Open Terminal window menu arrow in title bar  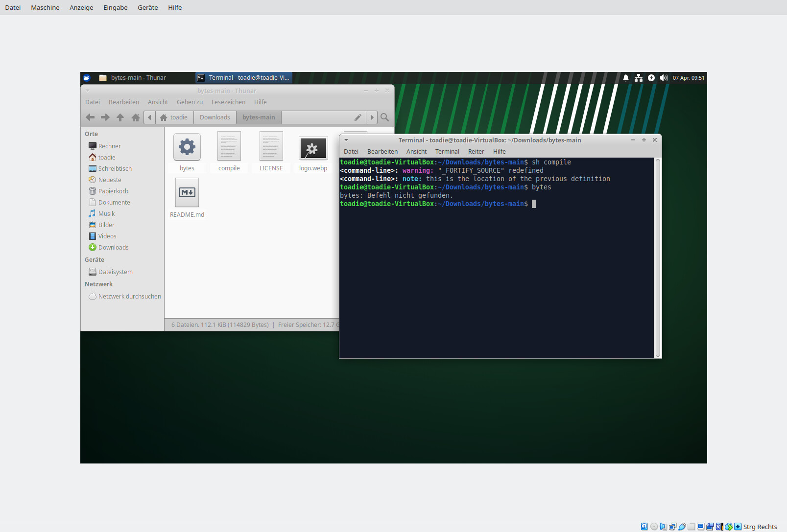click(x=346, y=140)
